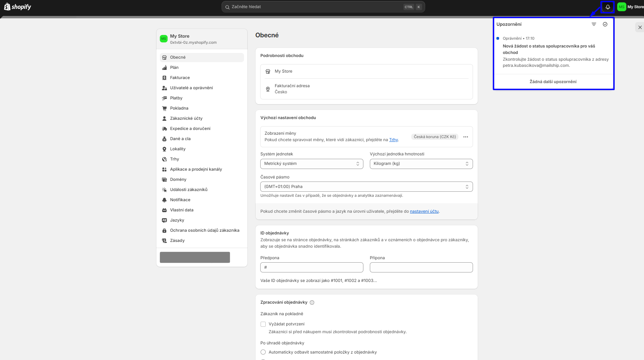644x360 pixels.
Task: Click the Domény icon in sidebar
Action: tap(165, 179)
